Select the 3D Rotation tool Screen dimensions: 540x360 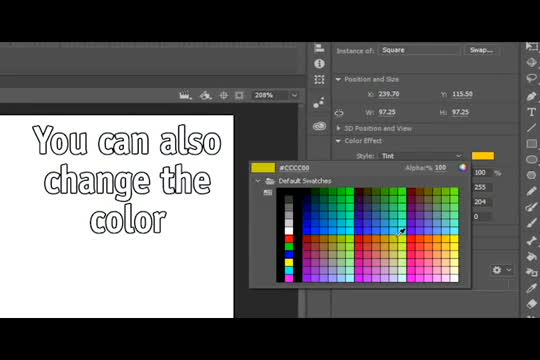pyautogui.click(x=531, y=62)
